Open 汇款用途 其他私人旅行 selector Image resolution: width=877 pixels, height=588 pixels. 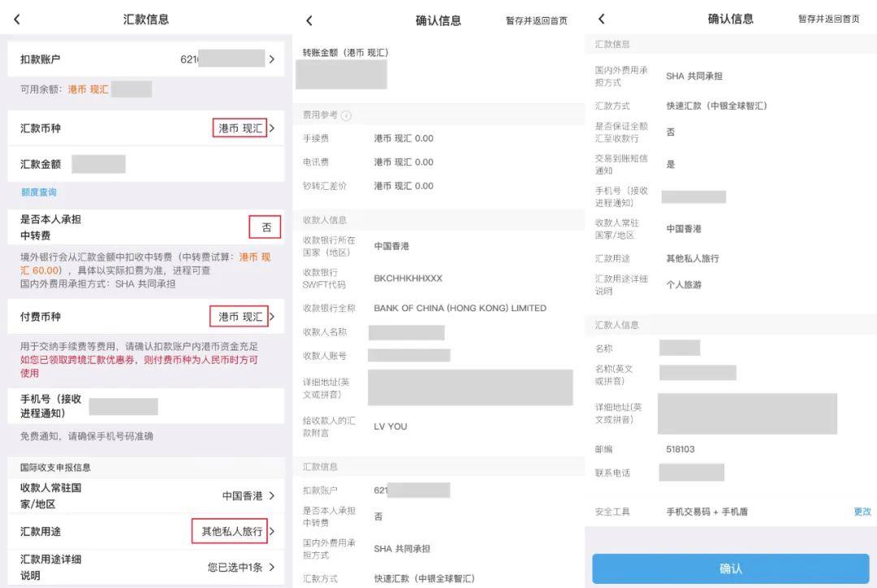click(x=233, y=531)
